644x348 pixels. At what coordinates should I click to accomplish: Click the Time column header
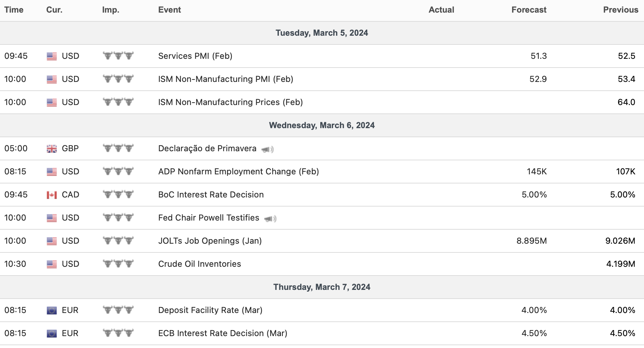(x=14, y=10)
